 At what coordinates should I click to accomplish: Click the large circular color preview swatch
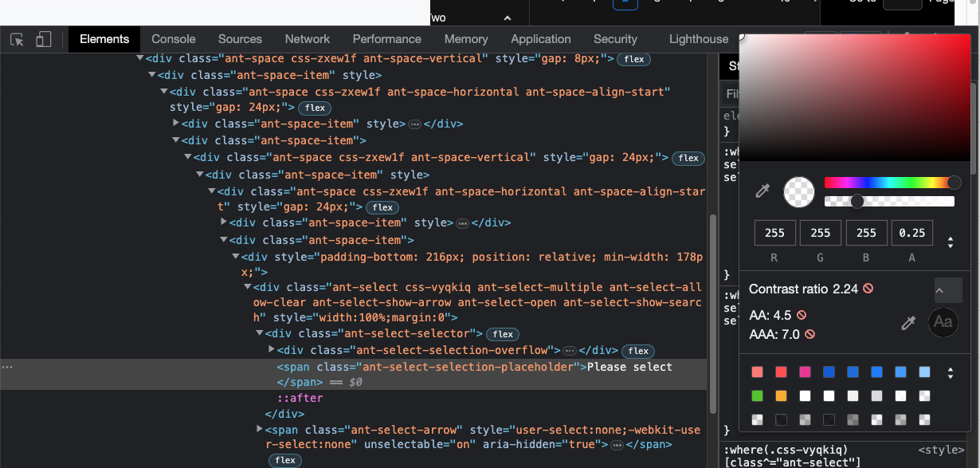click(798, 191)
